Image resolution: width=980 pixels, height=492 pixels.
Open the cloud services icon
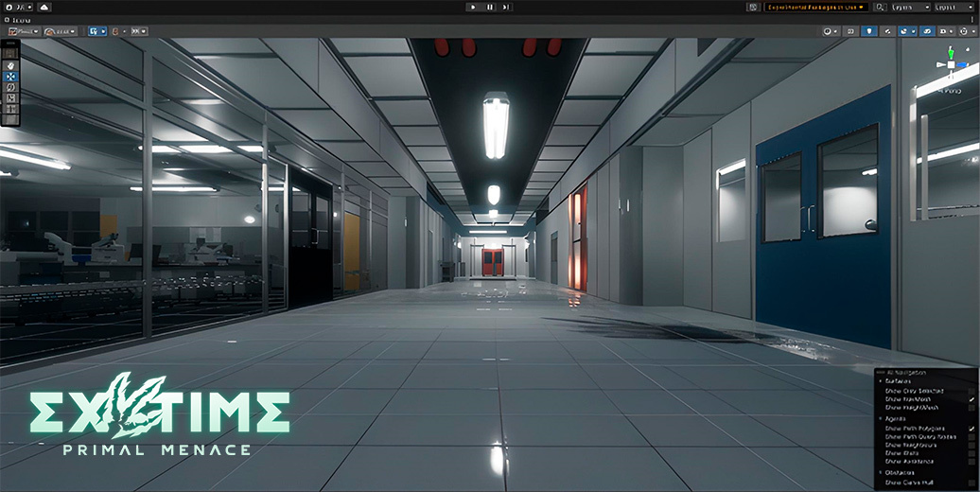[44, 7]
